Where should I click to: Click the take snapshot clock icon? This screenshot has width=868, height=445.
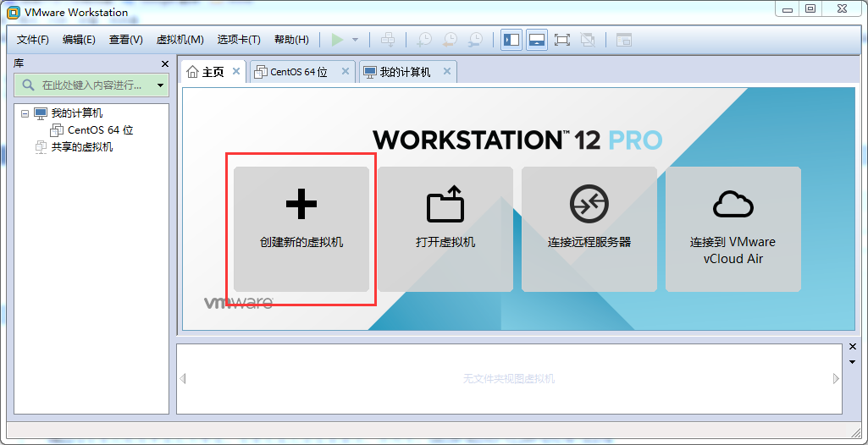[424, 40]
